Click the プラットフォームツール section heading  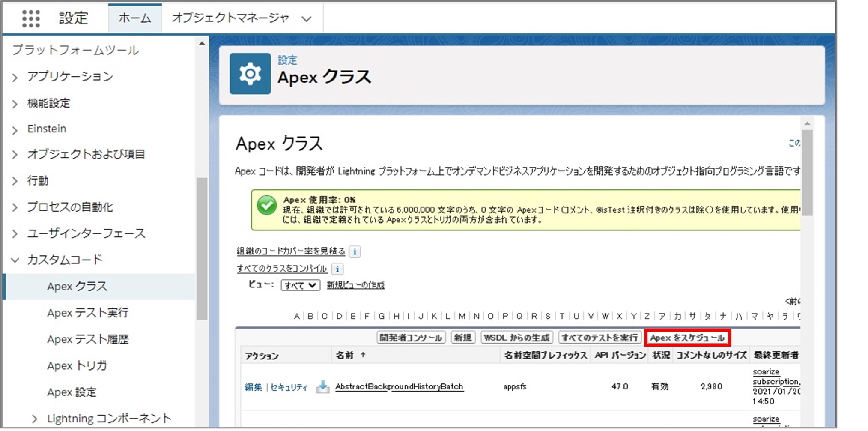(75, 51)
